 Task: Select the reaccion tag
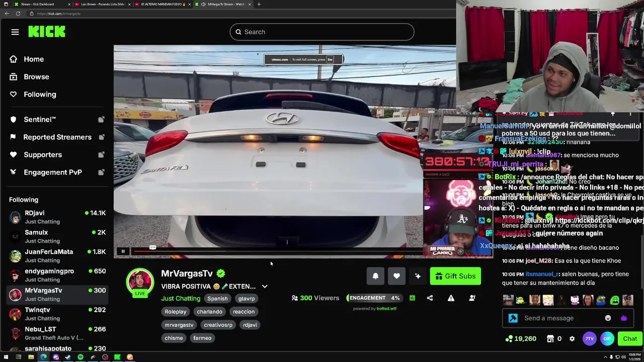[x=244, y=312]
